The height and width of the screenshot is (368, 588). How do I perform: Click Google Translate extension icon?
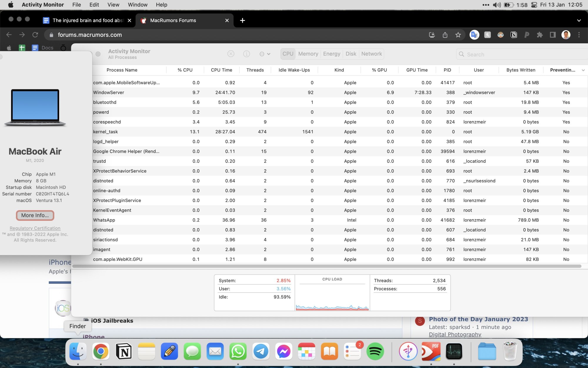[x=474, y=35]
